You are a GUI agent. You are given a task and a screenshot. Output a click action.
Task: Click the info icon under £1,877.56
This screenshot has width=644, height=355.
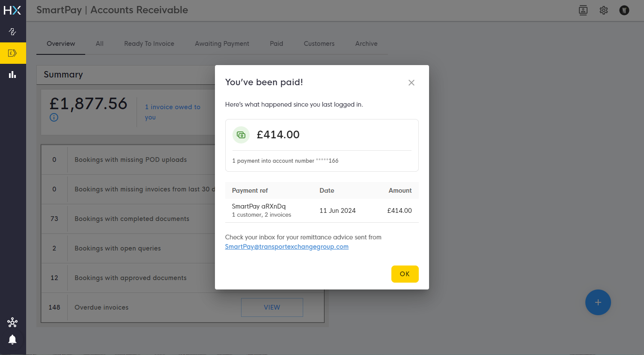[x=54, y=117]
